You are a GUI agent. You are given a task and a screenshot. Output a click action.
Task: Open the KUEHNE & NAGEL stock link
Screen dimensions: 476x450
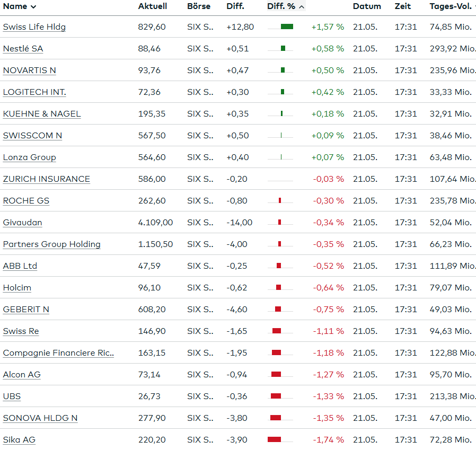click(x=42, y=114)
